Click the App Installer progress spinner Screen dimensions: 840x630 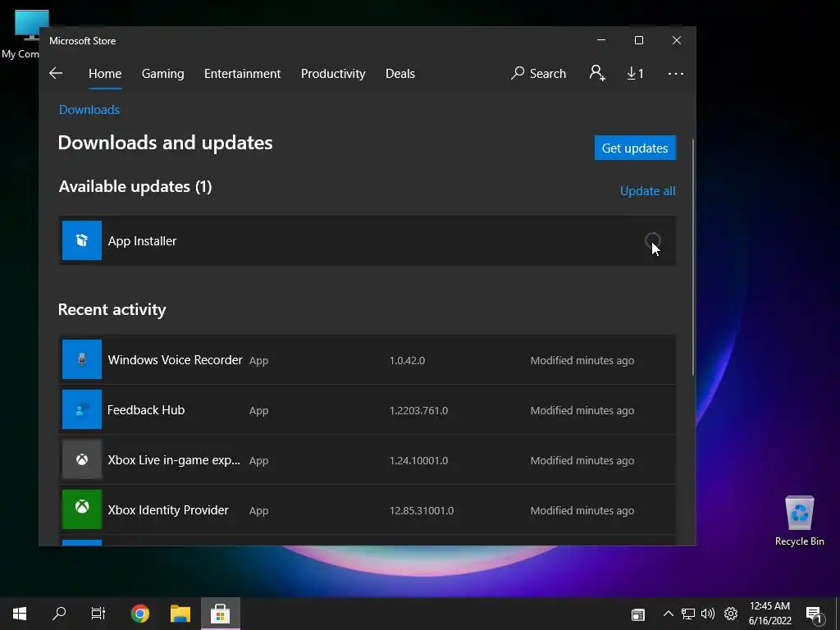[652, 240]
